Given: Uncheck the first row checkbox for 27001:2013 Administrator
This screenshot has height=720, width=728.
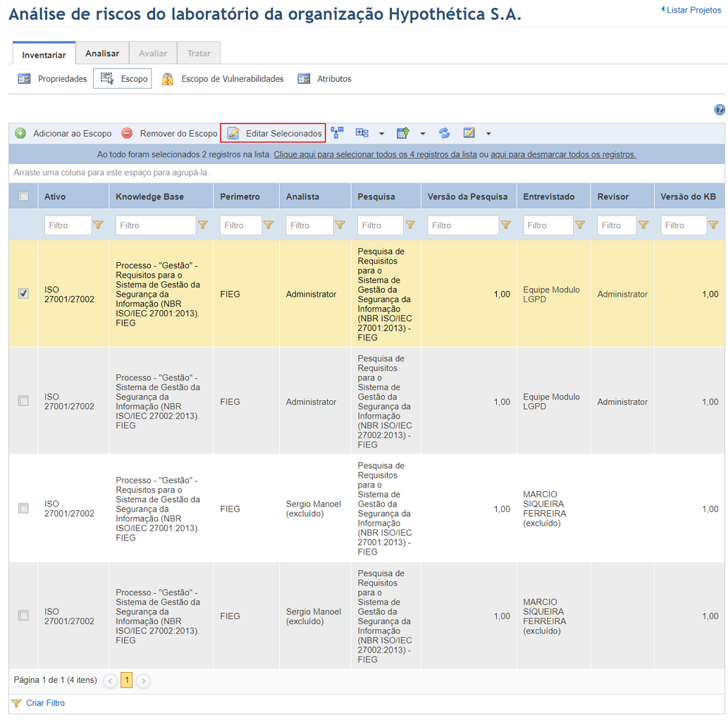Looking at the screenshot, I should [x=23, y=293].
